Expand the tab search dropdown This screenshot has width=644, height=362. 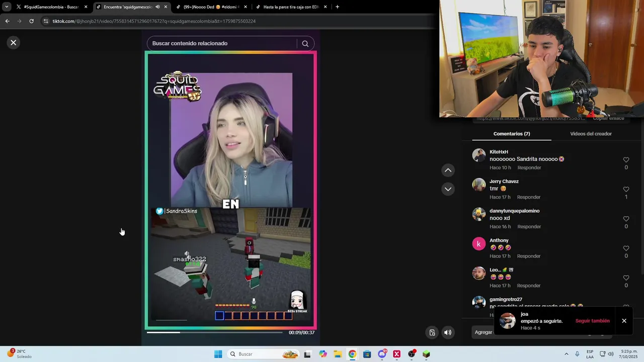[7, 7]
